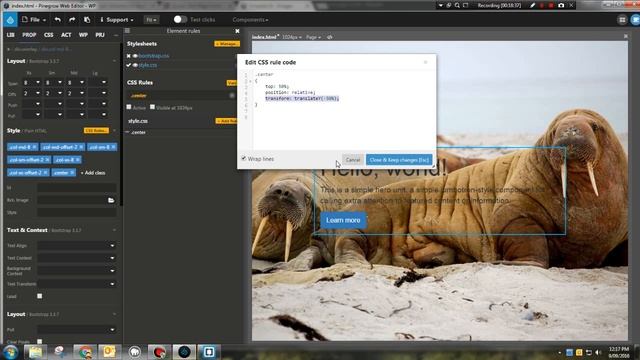Open the File menu
The image size is (640, 360).
click(x=34, y=20)
